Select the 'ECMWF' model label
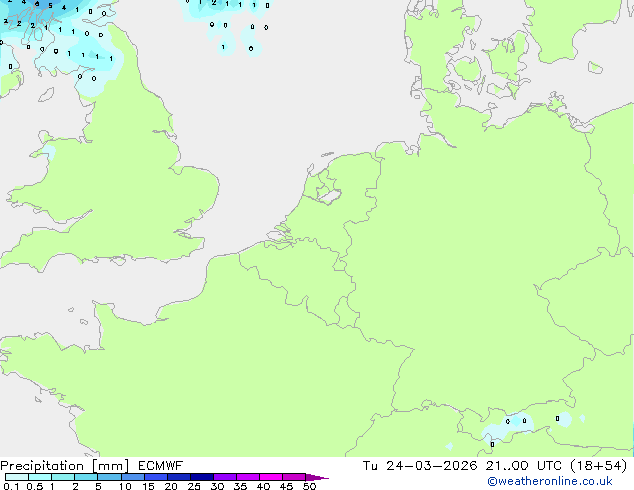This screenshot has width=634, height=490. click(x=161, y=466)
